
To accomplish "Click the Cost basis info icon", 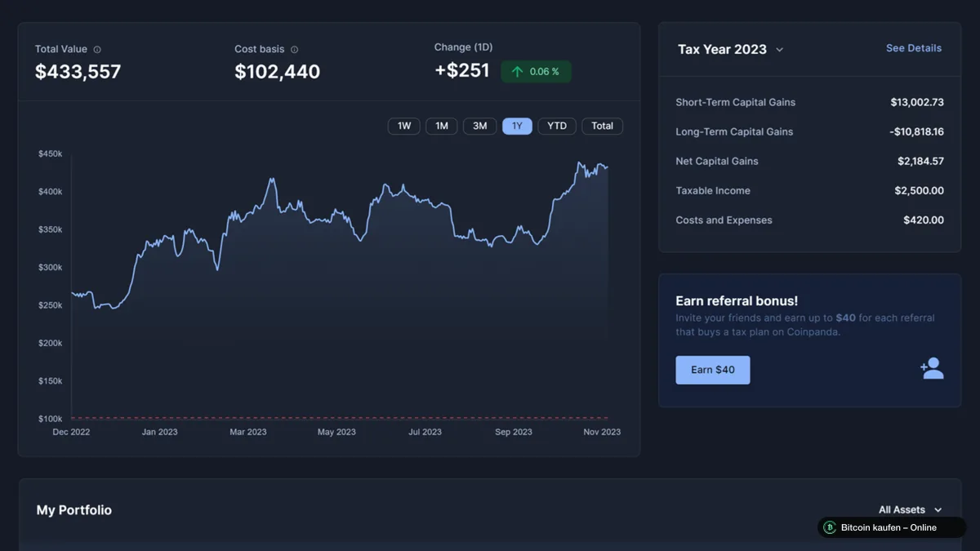I will point(295,50).
